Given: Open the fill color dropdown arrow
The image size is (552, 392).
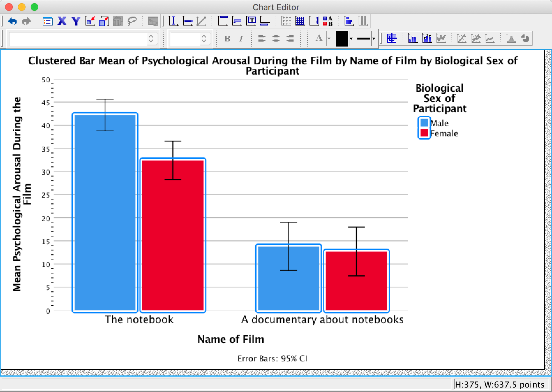Looking at the screenshot, I should pos(351,39).
